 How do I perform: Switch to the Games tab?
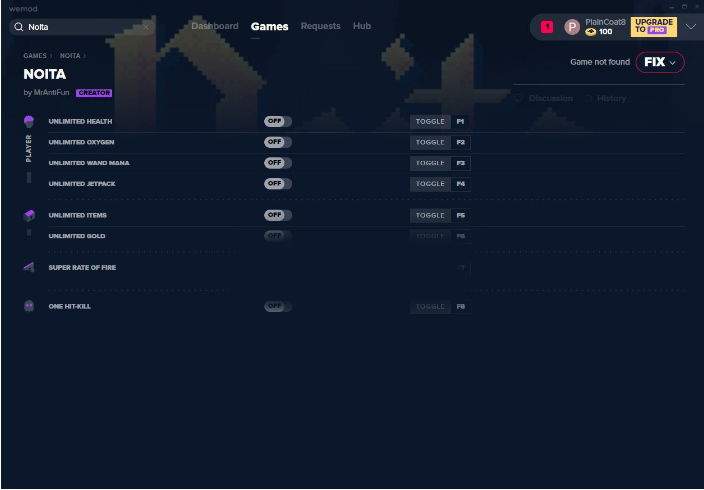pyautogui.click(x=269, y=26)
